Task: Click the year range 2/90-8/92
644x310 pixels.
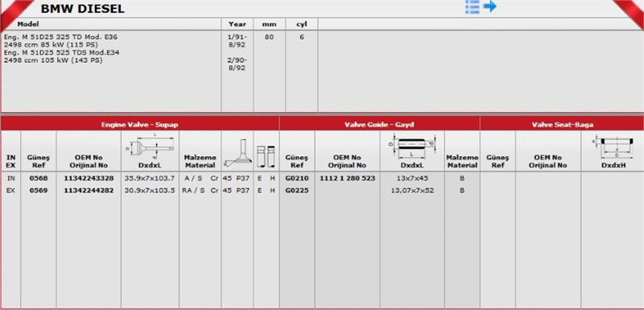Action: coord(237,64)
